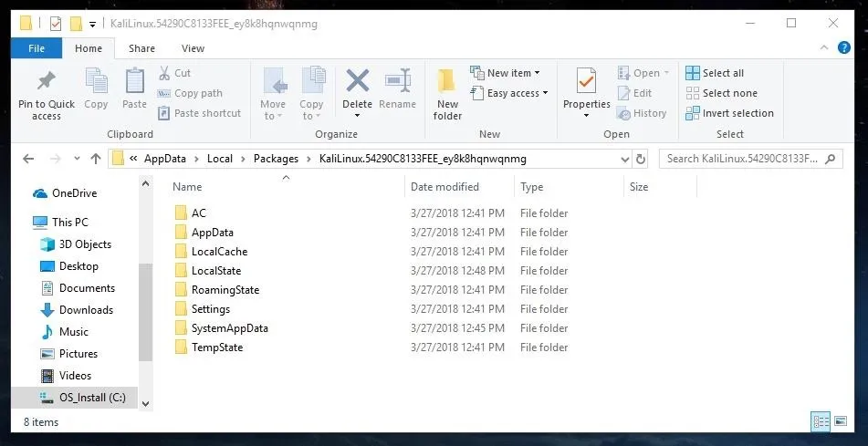The height and width of the screenshot is (446, 868).
Task: Choose Paste shortcut in Clipboard group
Action: click(x=199, y=113)
